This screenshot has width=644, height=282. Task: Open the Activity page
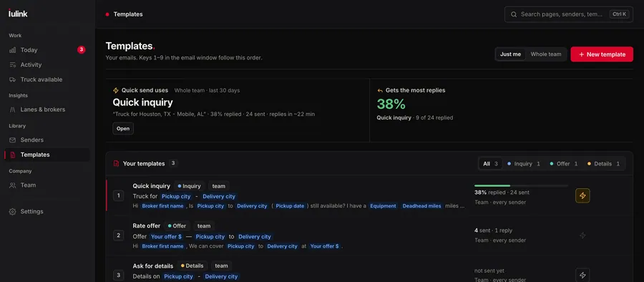click(x=47, y=64)
